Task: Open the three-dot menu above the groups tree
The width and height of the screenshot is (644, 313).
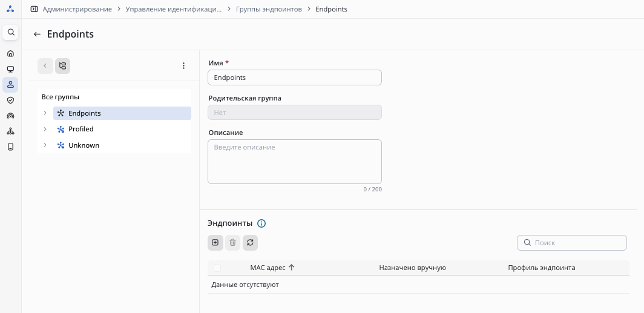Action: (183, 65)
